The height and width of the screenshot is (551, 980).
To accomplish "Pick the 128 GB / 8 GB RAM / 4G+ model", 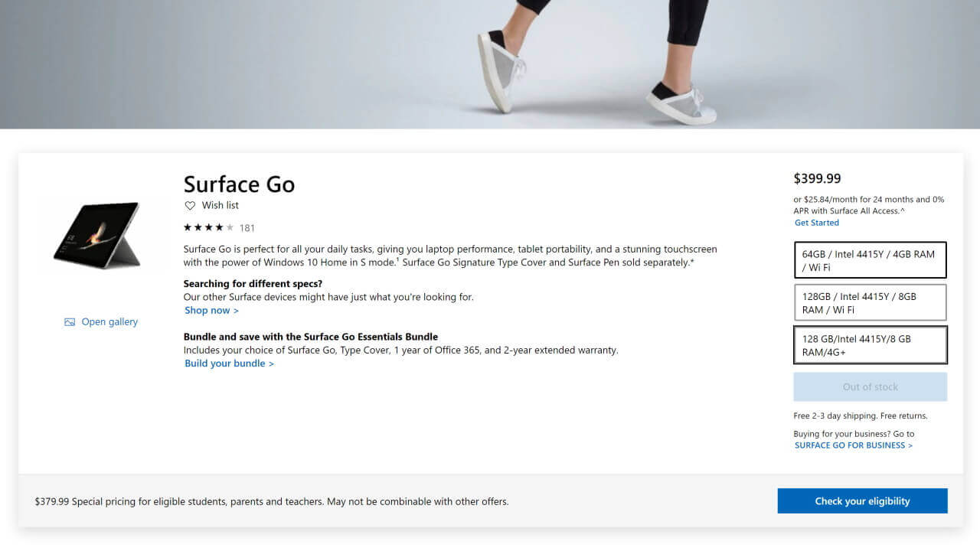I will [870, 345].
